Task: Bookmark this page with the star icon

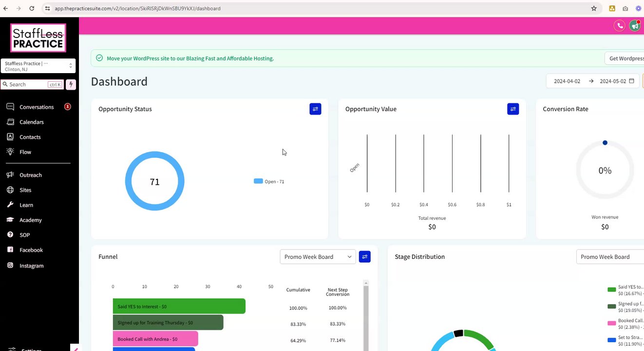Action: click(594, 8)
